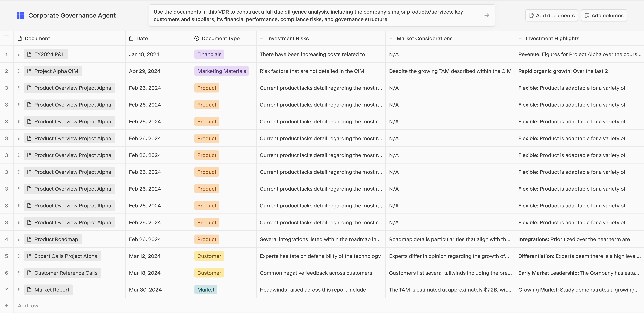This screenshot has height=313, width=644.
Task: Open the Project Alpha CIM document
Action: (x=52, y=71)
